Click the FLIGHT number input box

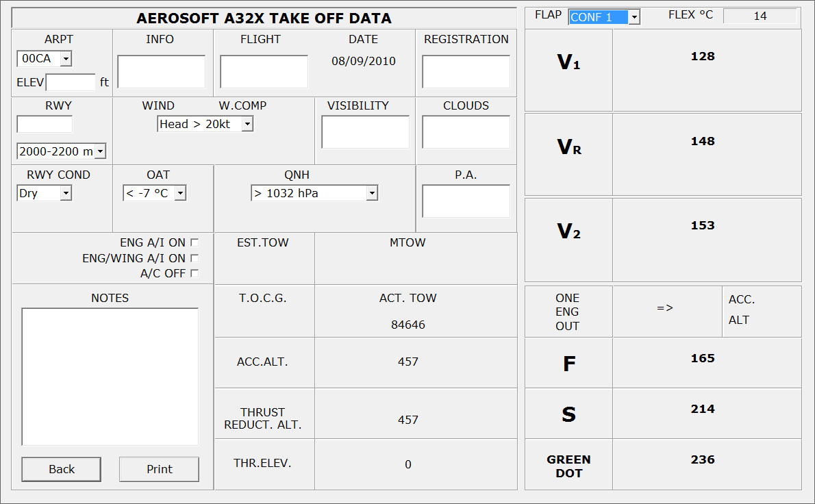coord(264,71)
